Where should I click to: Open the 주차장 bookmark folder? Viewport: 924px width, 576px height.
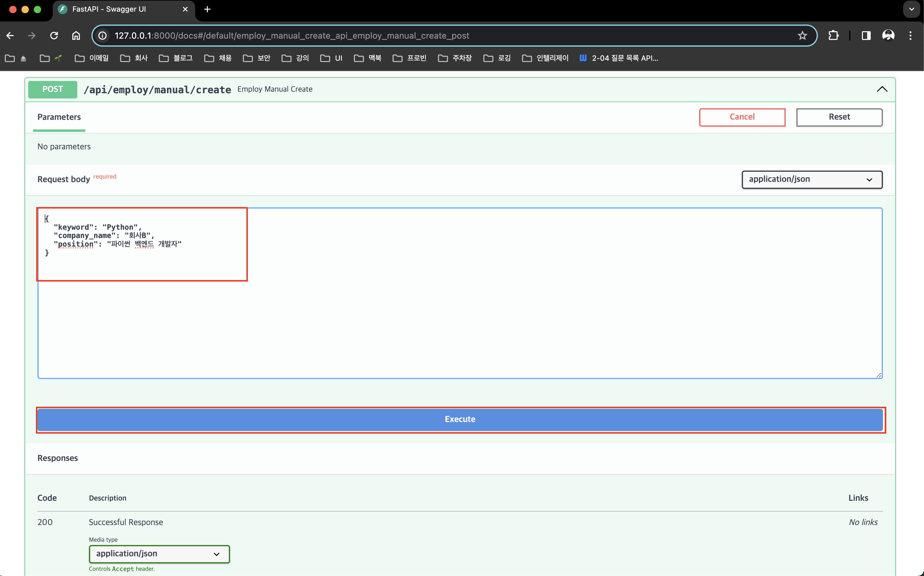[455, 58]
